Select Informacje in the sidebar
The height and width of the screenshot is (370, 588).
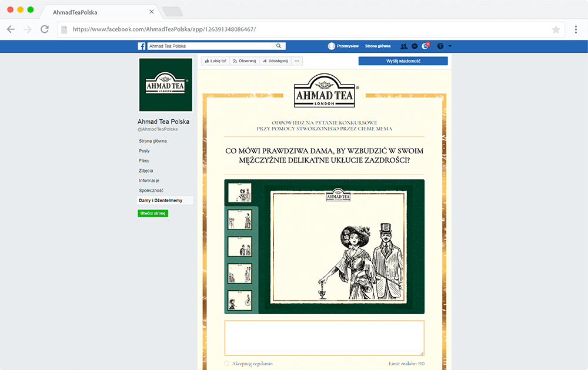click(149, 180)
